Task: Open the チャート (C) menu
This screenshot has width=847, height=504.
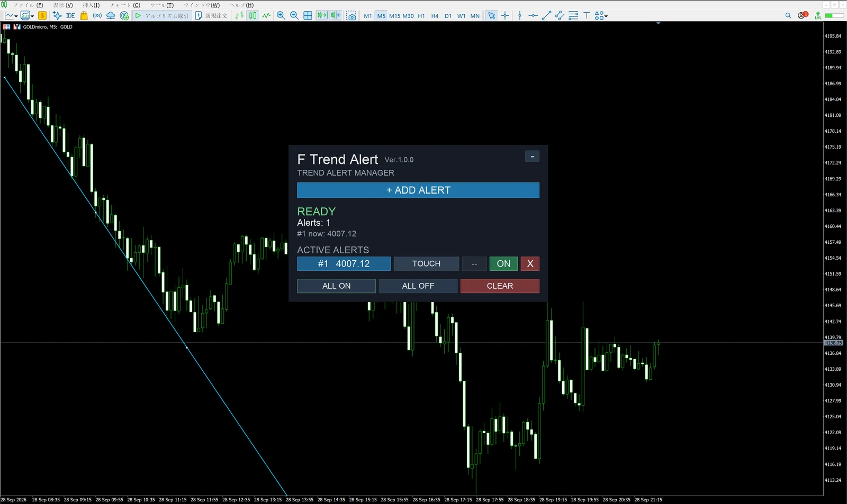Action: coord(125,5)
